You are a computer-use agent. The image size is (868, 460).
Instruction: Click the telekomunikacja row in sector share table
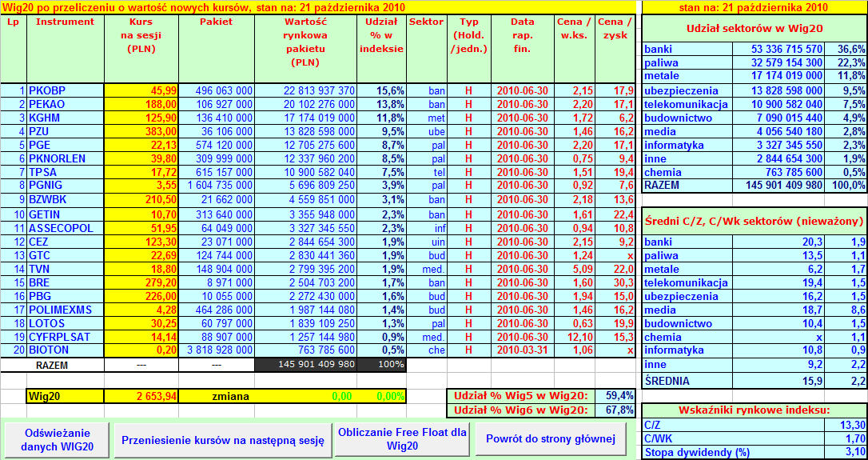[755, 104]
